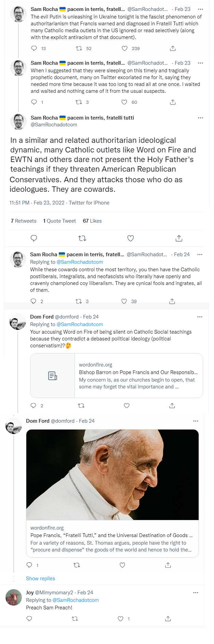Retweet Dom Ford's Fratelli Tutti article tweet
The image size is (214, 644).
point(77,565)
